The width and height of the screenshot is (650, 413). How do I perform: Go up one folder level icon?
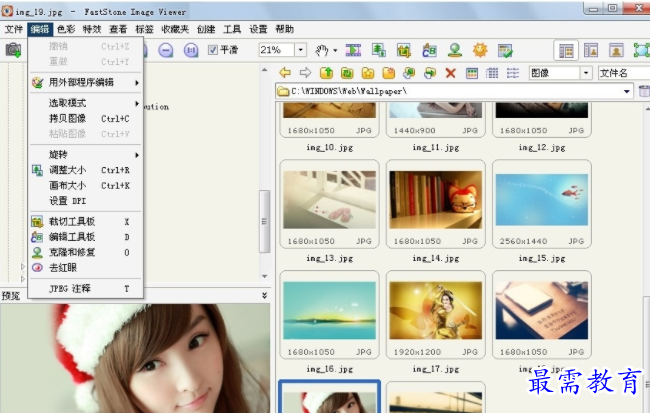click(x=326, y=73)
